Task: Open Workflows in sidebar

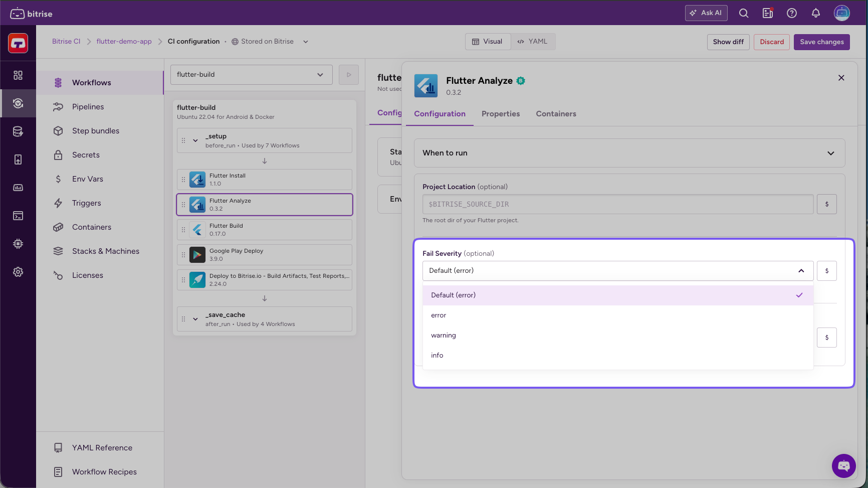Action: pos(100,83)
